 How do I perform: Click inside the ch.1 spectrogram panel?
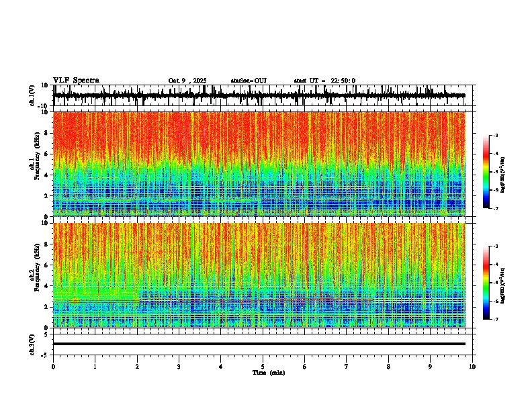tap(264, 164)
